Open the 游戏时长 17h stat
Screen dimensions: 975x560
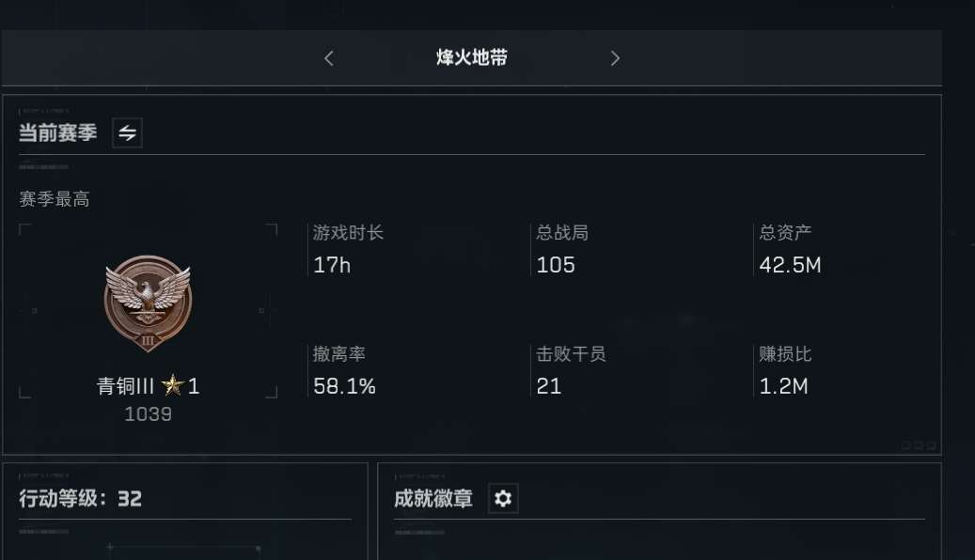point(348,249)
